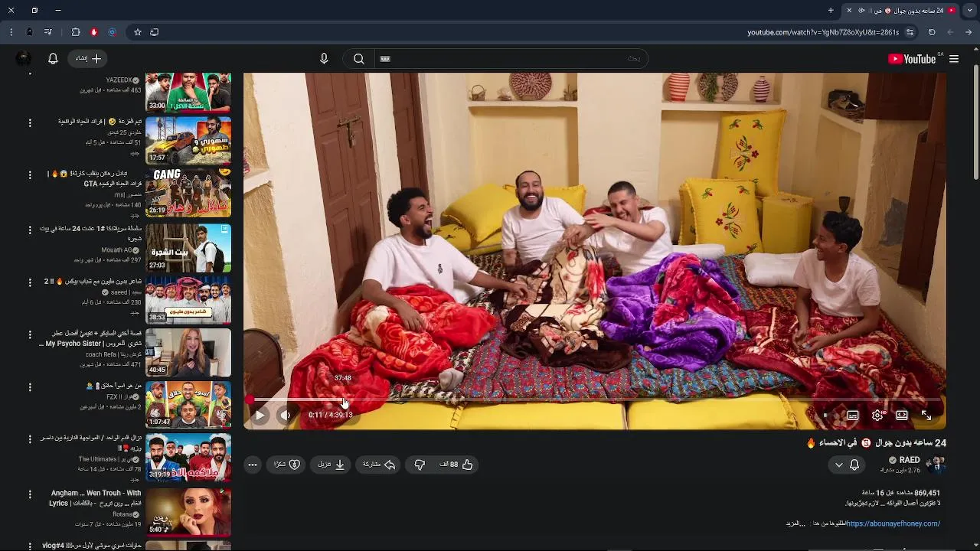980x551 pixels.
Task: Open the 38:53 saeed video thumbnail
Action: point(188,299)
